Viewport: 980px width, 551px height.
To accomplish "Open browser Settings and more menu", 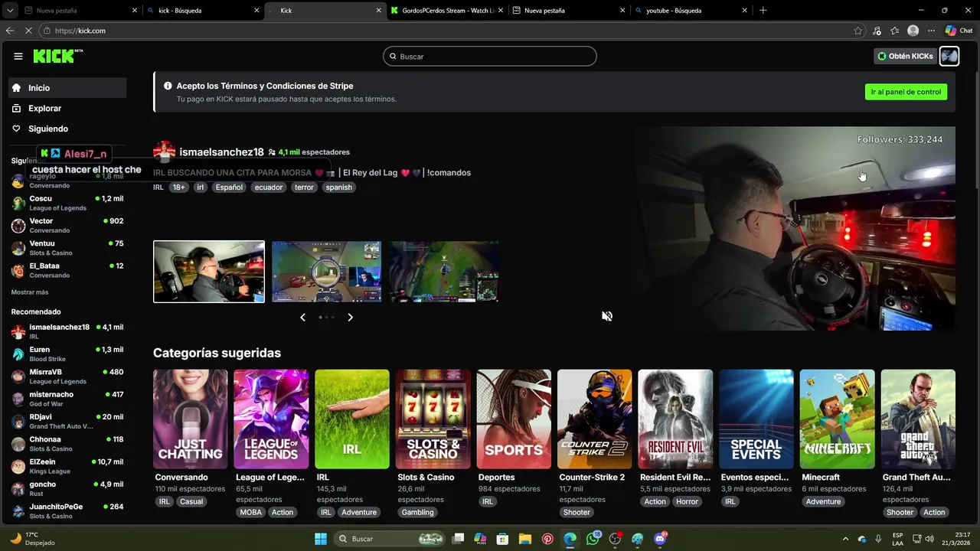I will pos(931,31).
